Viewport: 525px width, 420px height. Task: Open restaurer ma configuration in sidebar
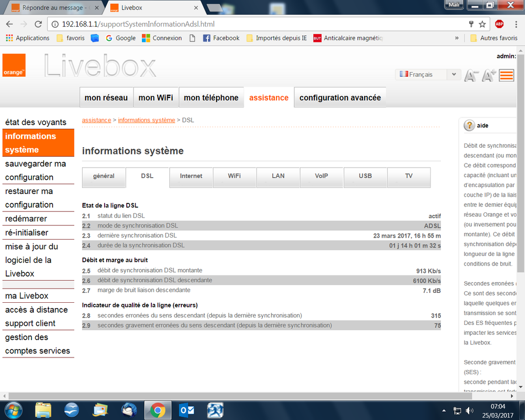[29, 198]
